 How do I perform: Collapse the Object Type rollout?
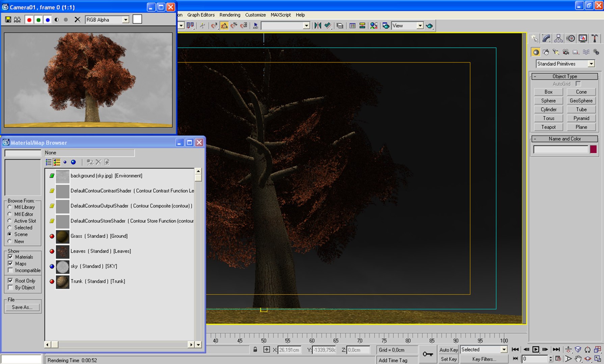[565, 77]
